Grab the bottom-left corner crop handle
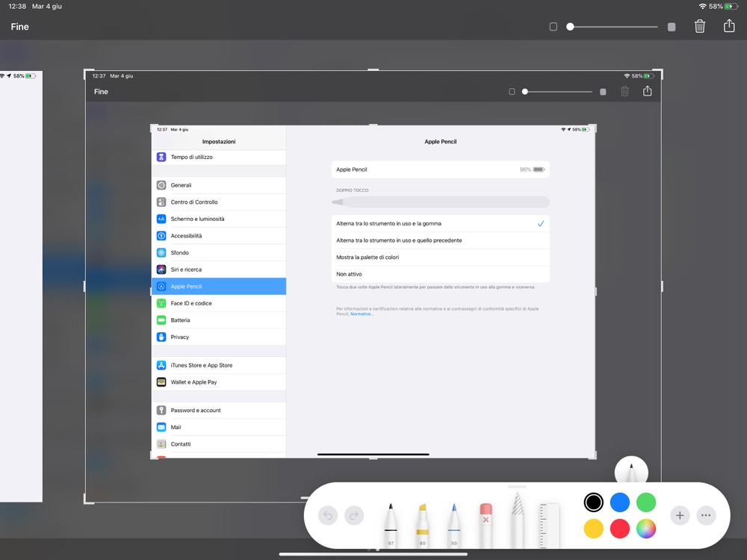The width and height of the screenshot is (747, 560). click(x=87, y=500)
